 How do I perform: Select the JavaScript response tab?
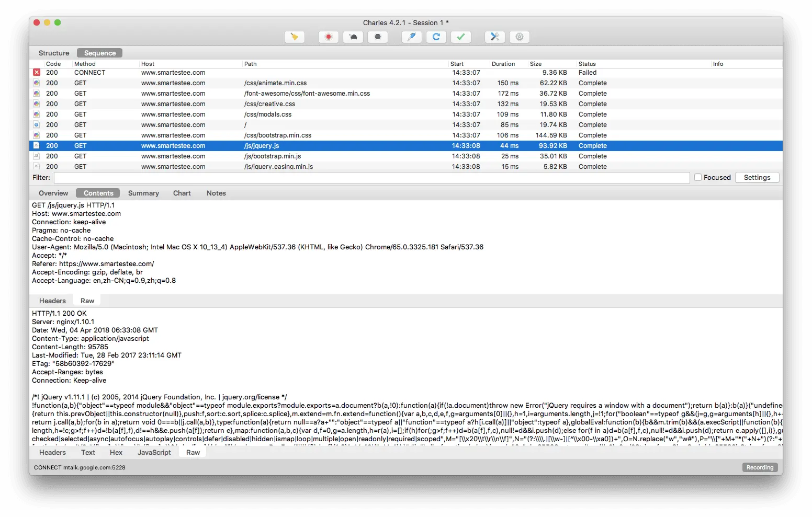pos(154,453)
